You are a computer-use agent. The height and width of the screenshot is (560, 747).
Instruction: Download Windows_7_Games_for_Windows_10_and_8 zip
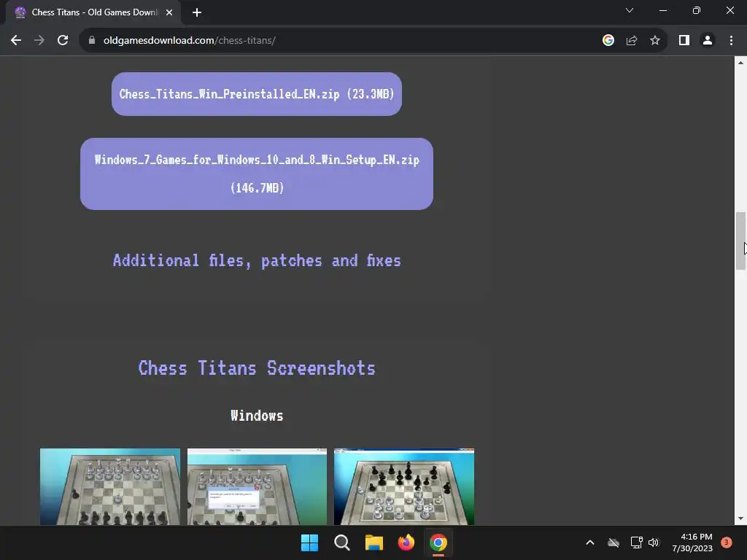pyautogui.click(x=257, y=174)
